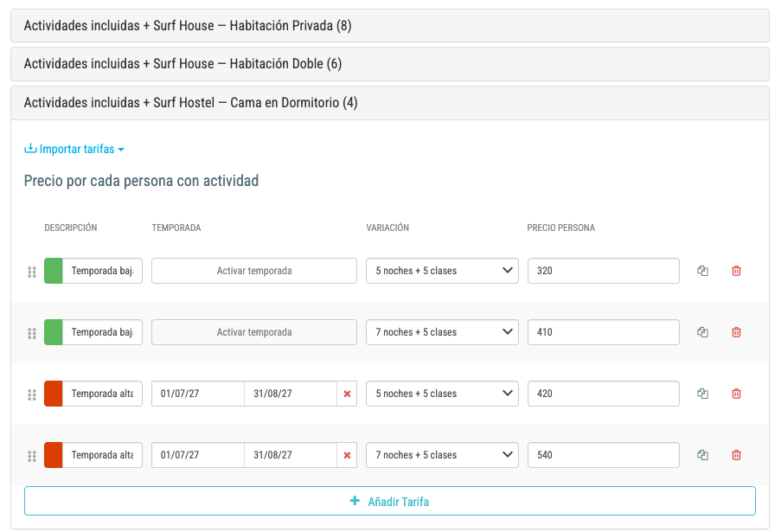Edit the price field showing 420
The height and width of the screenshot is (532, 781).
tap(603, 394)
